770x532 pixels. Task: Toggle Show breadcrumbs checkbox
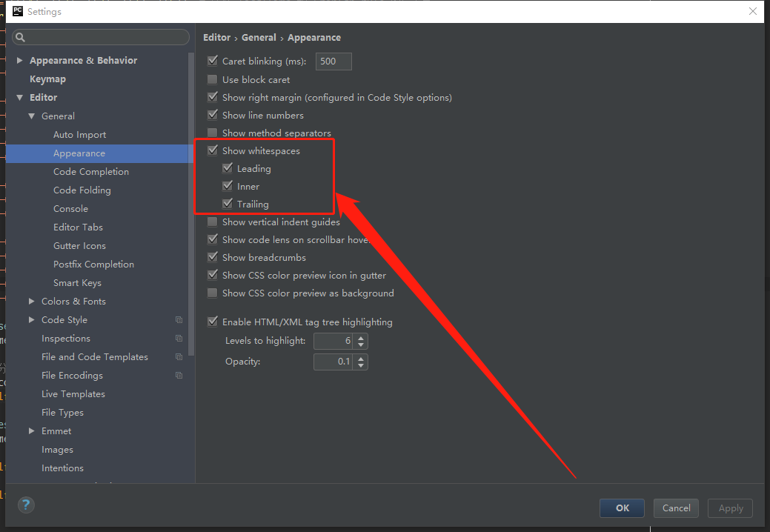213,257
